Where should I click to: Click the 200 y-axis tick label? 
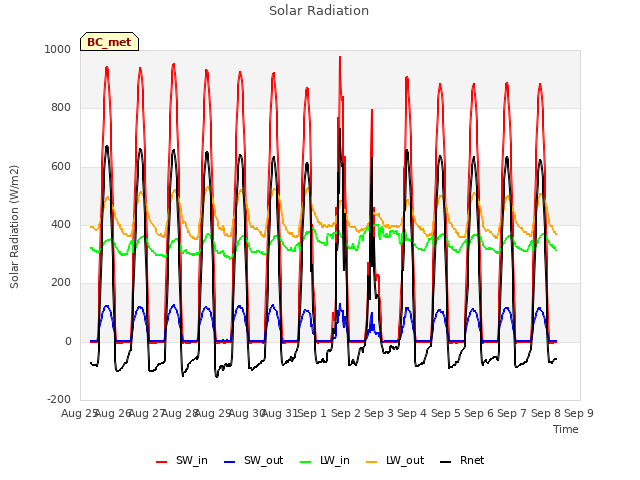61,282
